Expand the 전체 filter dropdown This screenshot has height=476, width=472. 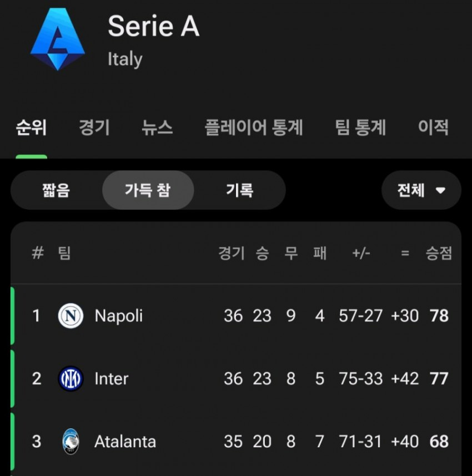click(421, 190)
